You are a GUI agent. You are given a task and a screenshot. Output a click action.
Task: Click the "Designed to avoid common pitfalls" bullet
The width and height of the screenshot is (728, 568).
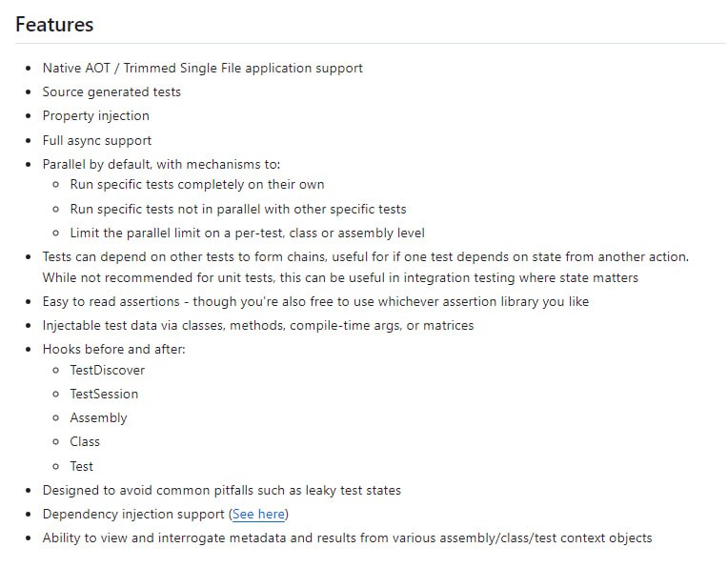coord(221,490)
